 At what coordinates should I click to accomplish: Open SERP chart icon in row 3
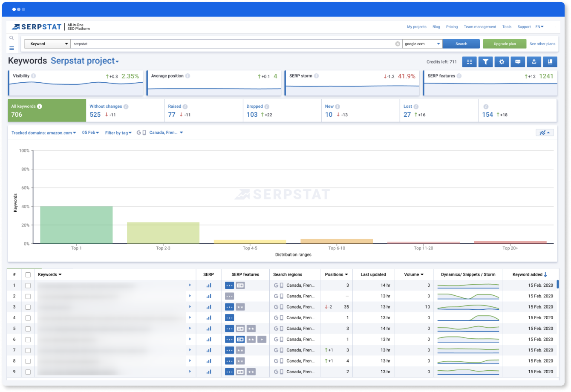pyautogui.click(x=209, y=307)
